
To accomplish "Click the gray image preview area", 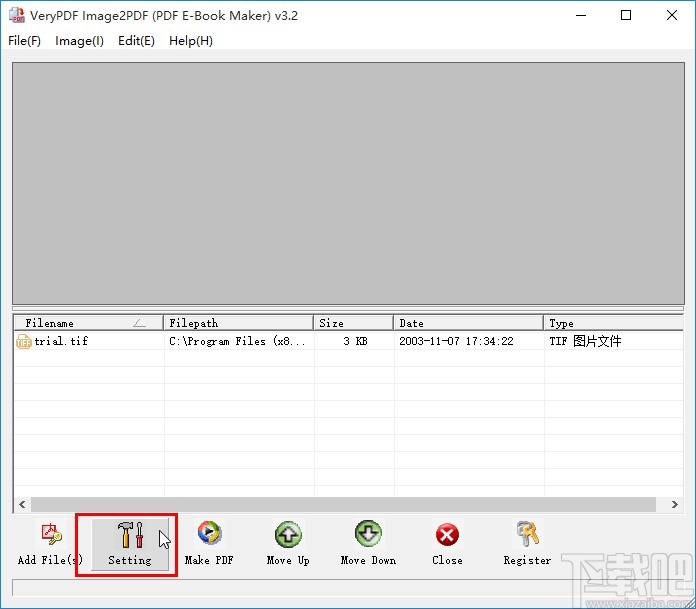I will pos(348,183).
